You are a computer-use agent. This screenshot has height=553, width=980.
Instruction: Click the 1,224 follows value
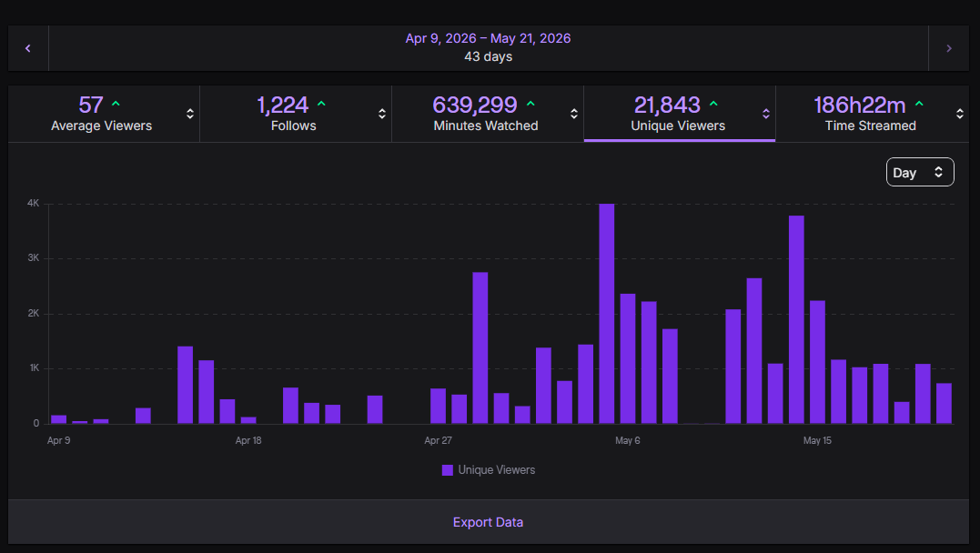coord(282,105)
